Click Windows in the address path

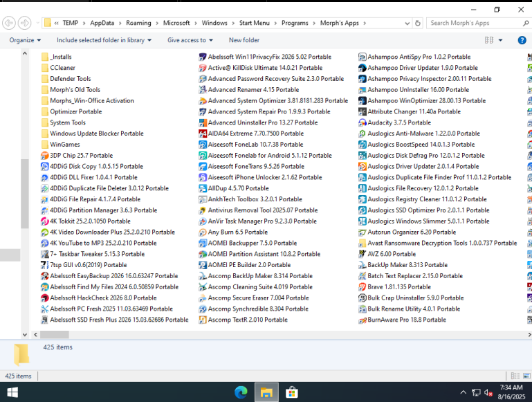[214, 23]
